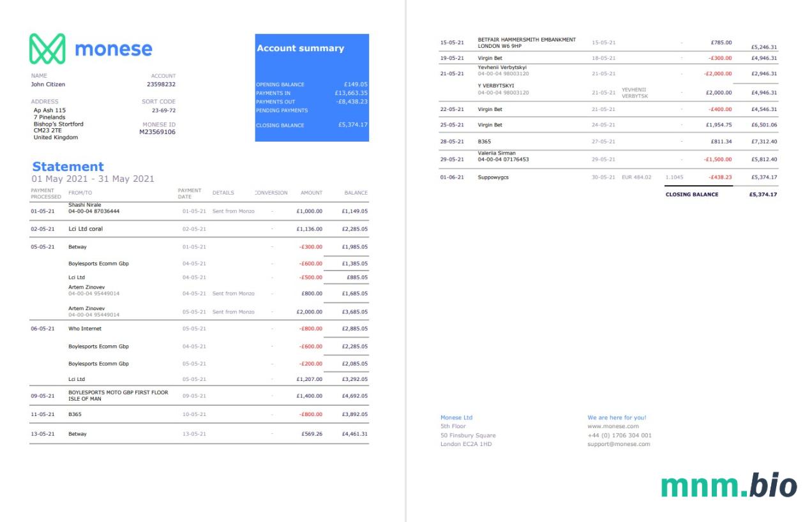Screen dimensions: 812x522
Task: Click the Who Internet payment row
Action: click(x=85, y=329)
